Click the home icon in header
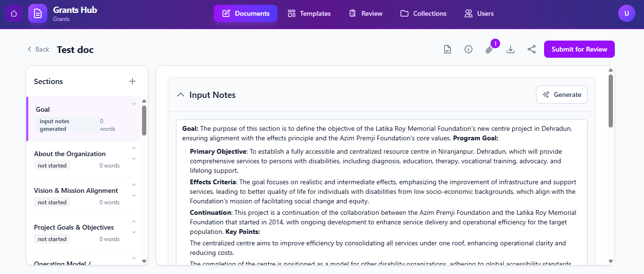Screen dimensions: 644x274 14,13
